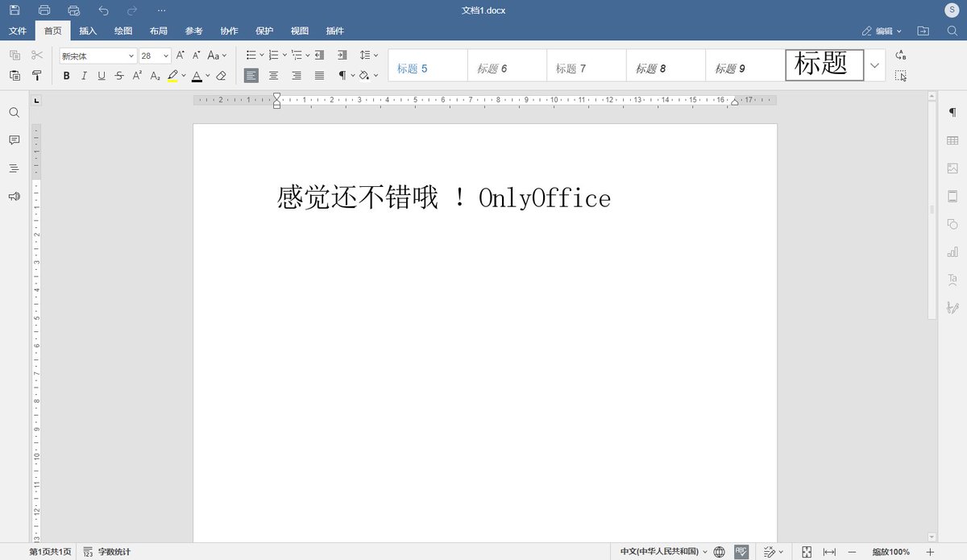Screen dimensions: 967x560
Task: Click the Set document language globe icon
Action: [720, 552]
